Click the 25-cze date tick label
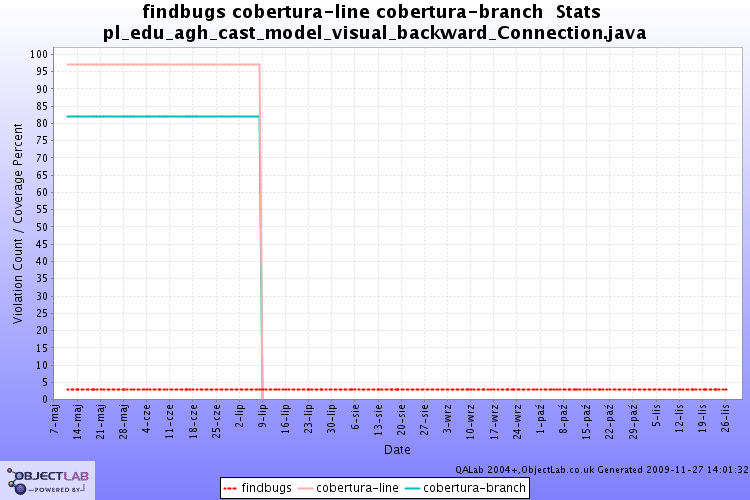 click(216, 421)
